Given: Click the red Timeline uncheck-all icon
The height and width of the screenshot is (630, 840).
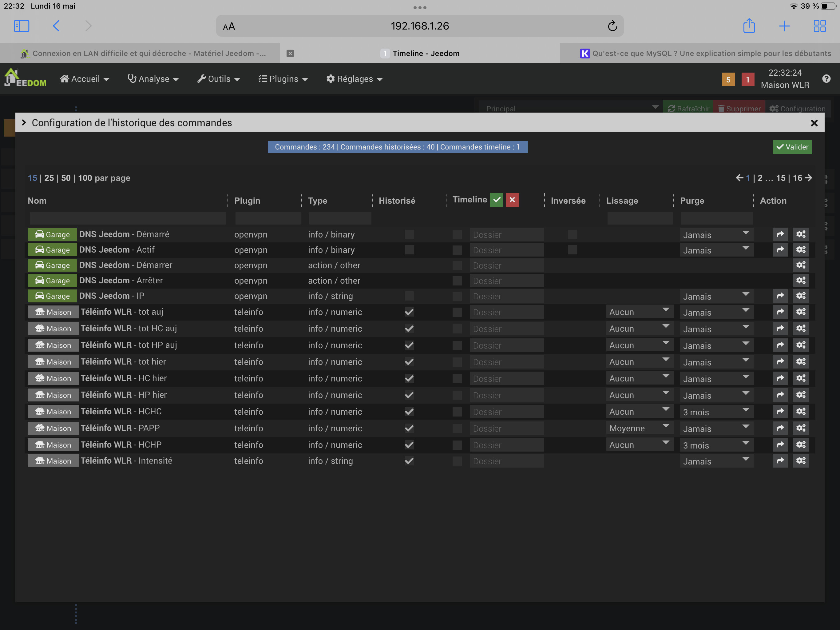Looking at the screenshot, I should (x=512, y=200).
